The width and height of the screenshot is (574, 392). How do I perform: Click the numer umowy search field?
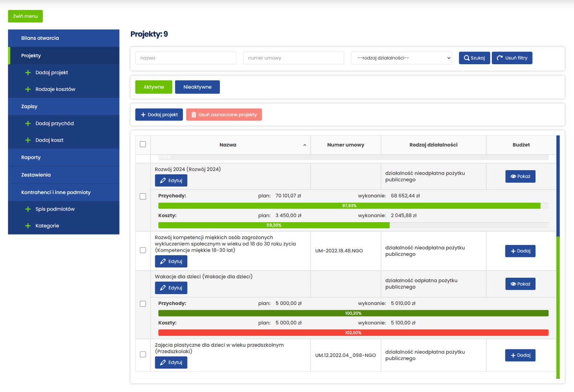tap(293, 58)
